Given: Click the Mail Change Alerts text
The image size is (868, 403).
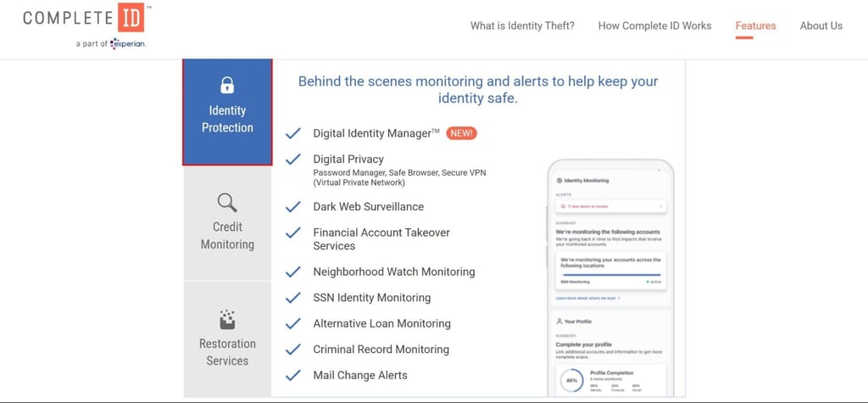Looking at the screenshot, I should click(x=360, y=375).
